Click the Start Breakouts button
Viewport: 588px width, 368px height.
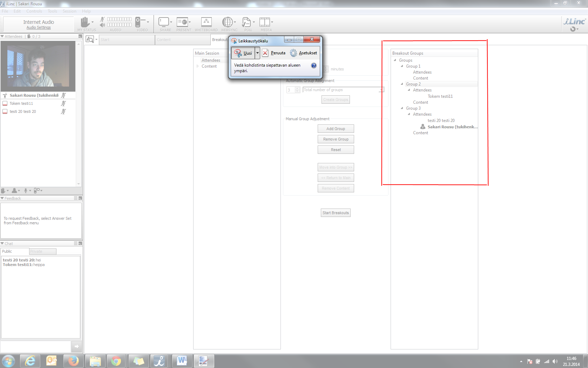[336, 213]
